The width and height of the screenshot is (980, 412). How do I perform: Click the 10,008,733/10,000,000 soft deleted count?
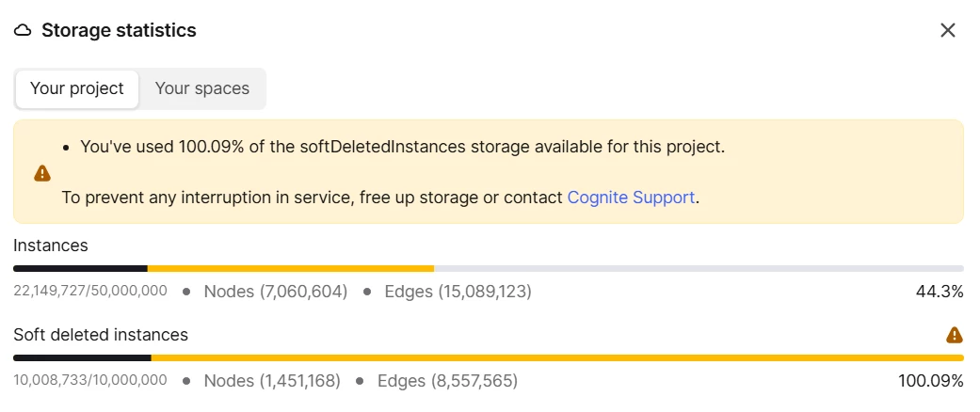click(90, 380)
